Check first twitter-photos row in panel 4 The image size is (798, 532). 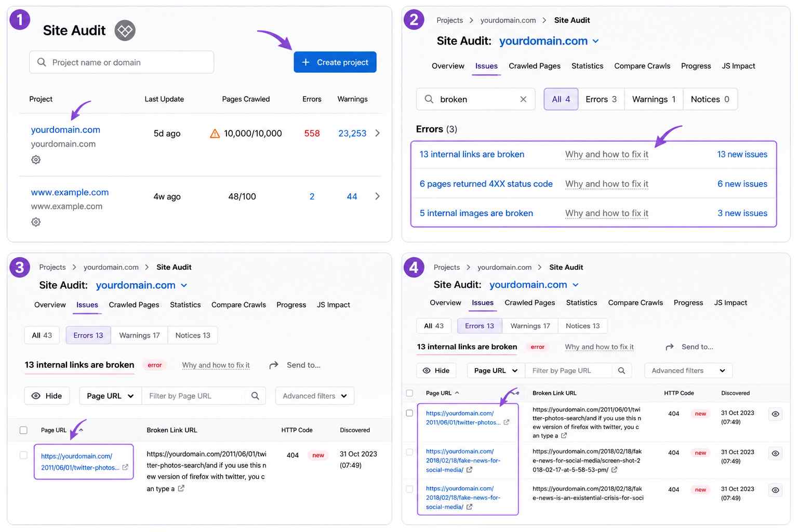tap(409, 413)
